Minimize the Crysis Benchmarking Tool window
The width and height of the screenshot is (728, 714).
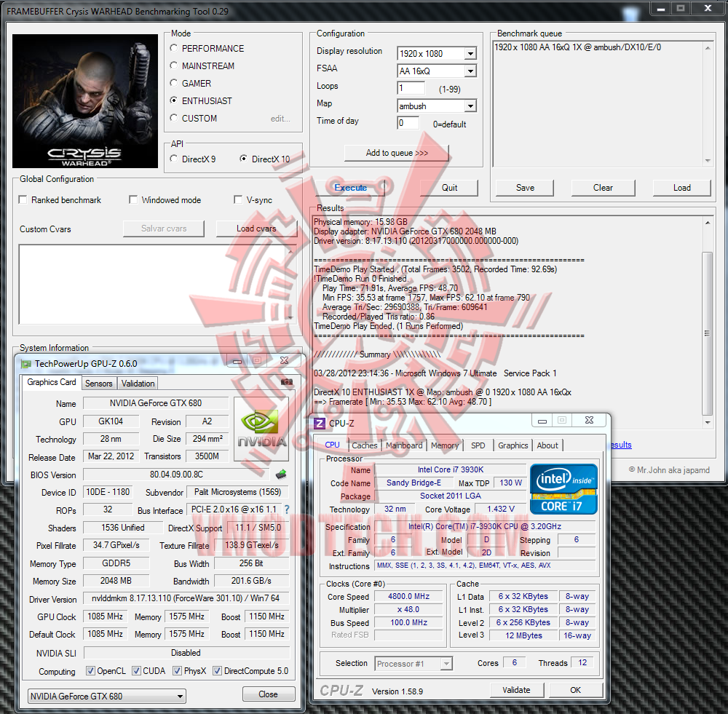[x=661, y=8]
